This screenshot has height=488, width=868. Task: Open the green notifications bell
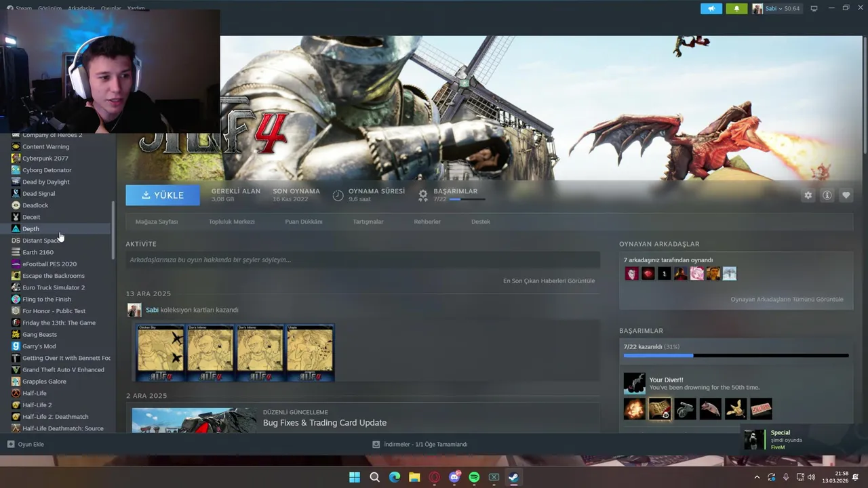736,9
